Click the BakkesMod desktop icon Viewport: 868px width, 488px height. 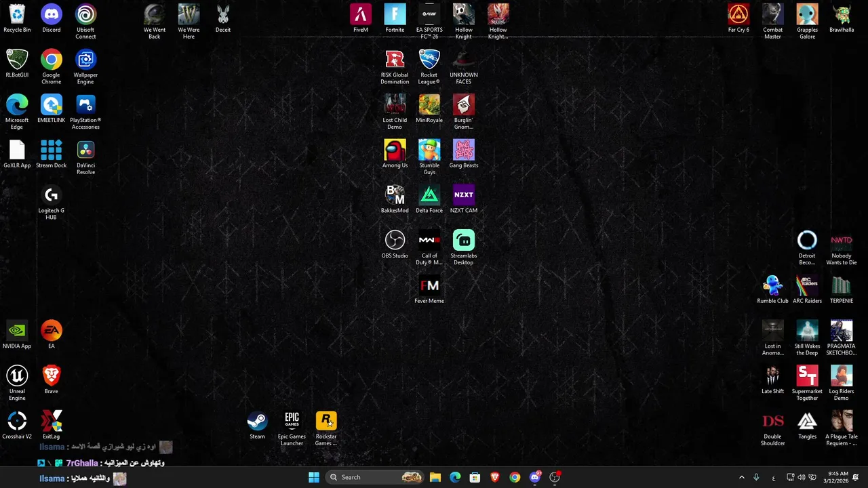pyautogui.click(x=395, y=199)
